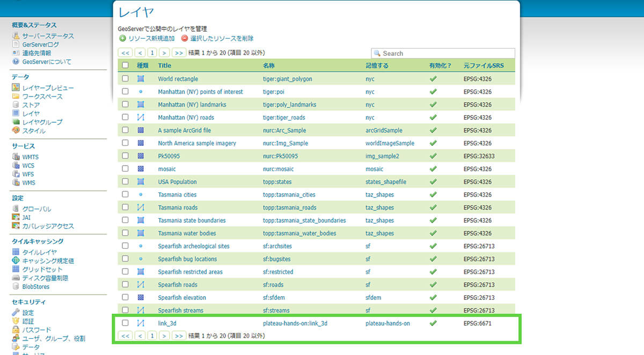Click the JAI settings icon
Image resolution: width=644 pixels, height=355 pixels.
(x=16, y=217)
